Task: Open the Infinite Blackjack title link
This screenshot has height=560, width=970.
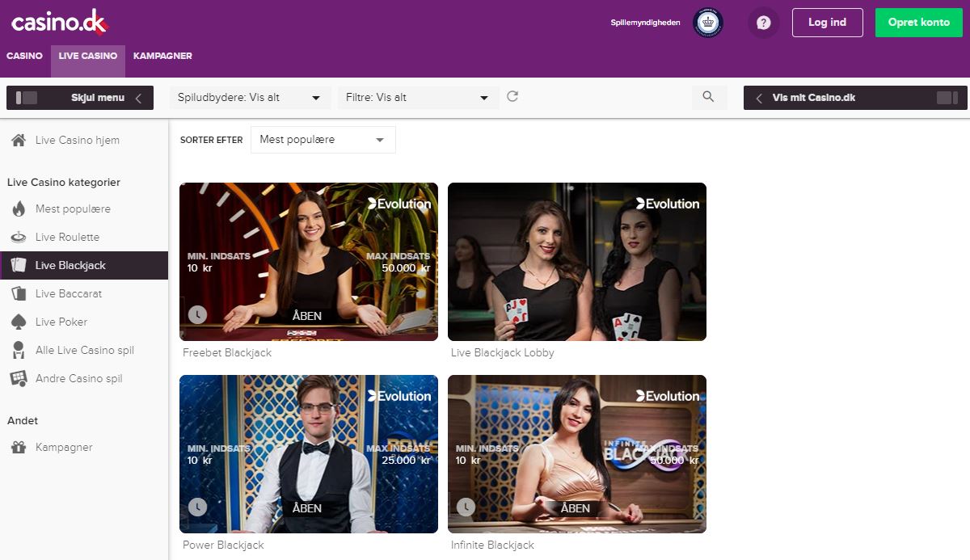Action: pos(492,545)
